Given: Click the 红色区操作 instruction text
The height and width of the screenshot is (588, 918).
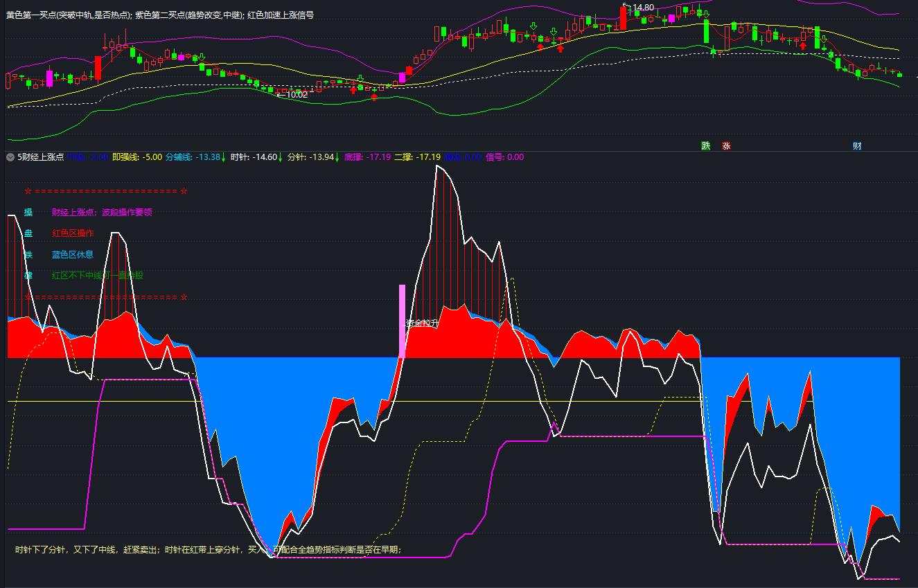Looking at the screenshot, I should click(x=73, y=233).
